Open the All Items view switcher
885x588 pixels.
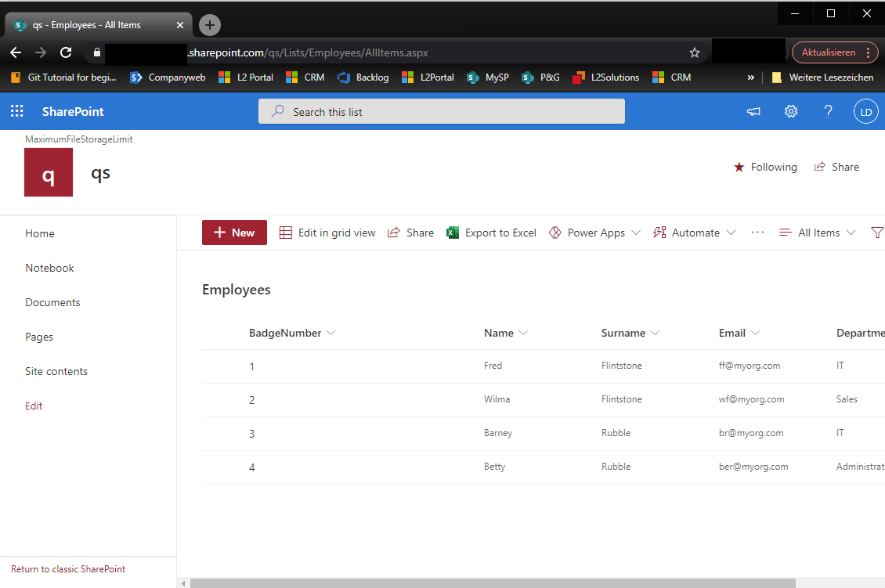click(x=818, y=233)
